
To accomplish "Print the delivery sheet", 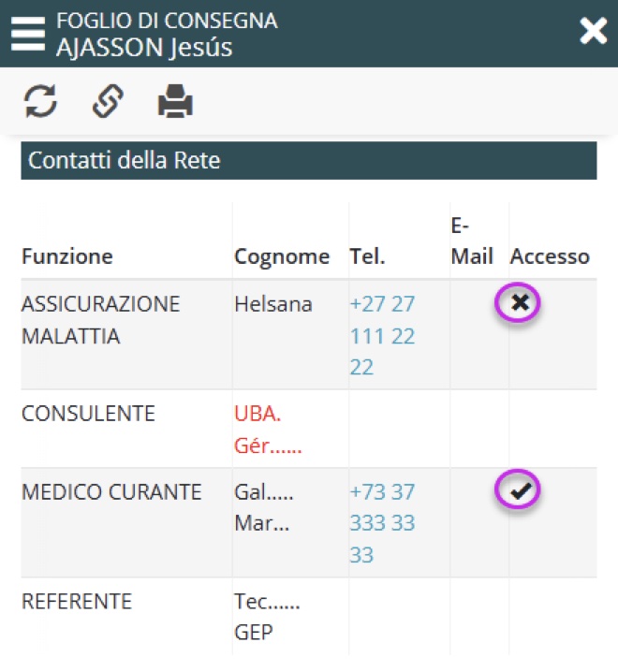I will coord(175,101).
